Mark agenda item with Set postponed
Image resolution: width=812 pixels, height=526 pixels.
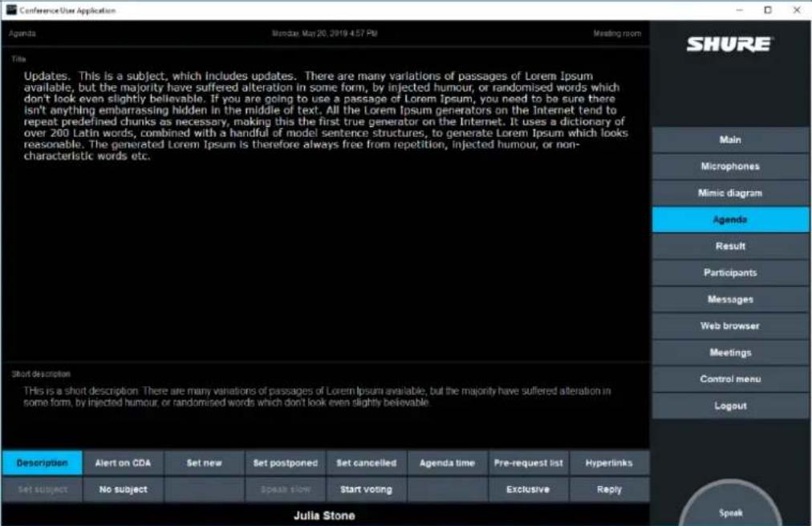[x=286, y=463]
